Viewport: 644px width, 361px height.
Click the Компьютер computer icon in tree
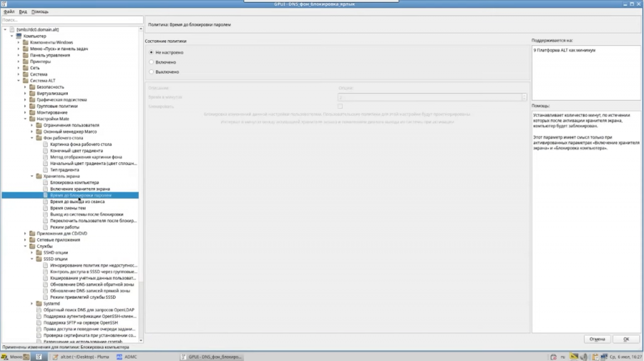[19, 36]
